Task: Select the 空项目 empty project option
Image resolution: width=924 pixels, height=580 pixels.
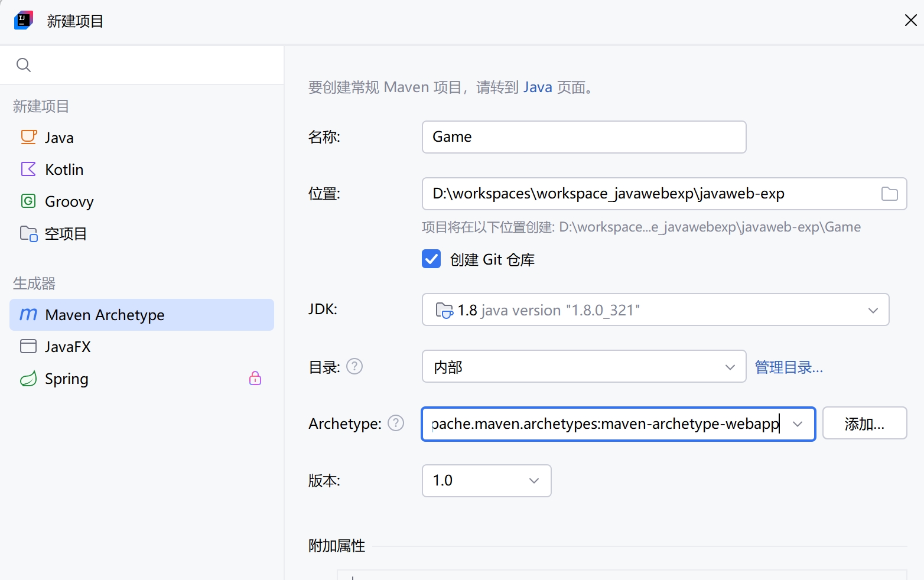Action: click(x=66, y=233)
